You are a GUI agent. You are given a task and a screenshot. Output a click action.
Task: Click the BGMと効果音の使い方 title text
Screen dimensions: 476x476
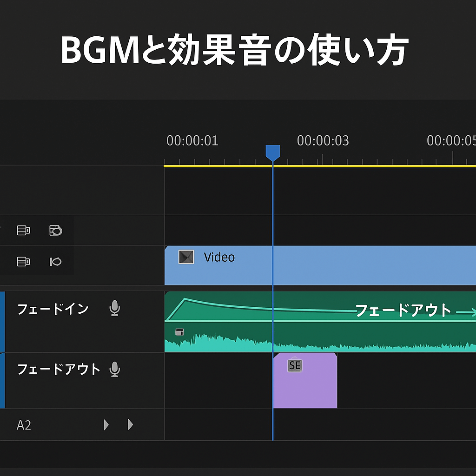tap(235, 50)
